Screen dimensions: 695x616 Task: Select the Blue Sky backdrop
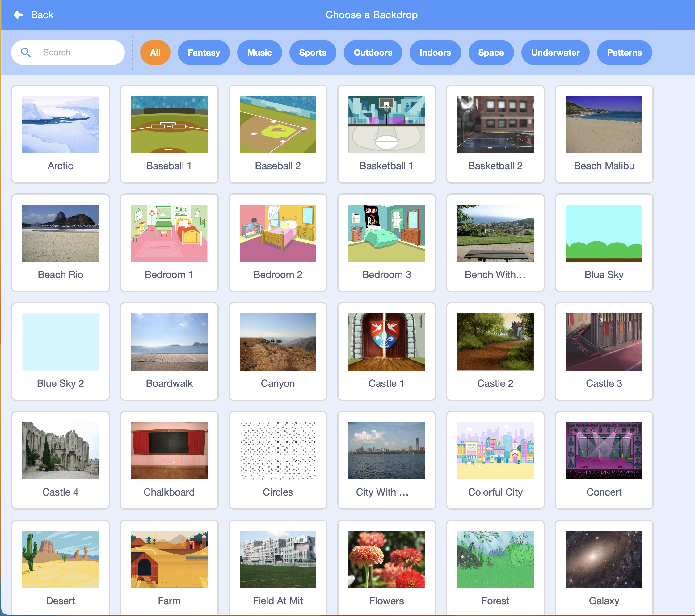604,243
